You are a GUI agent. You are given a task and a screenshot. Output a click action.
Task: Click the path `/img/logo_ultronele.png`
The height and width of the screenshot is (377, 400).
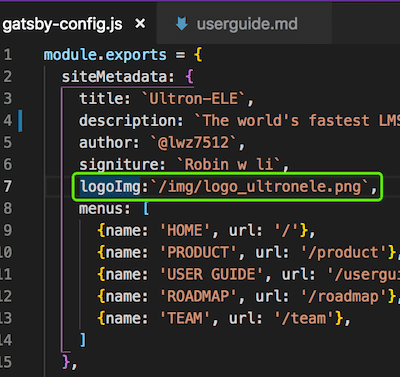tap(260, 187)
